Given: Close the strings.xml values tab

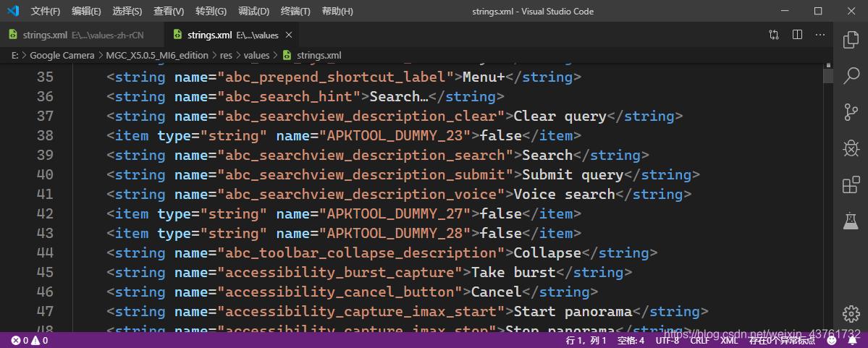Looking at the screenshot, I should pyautogui.click(x=288, y=35).
